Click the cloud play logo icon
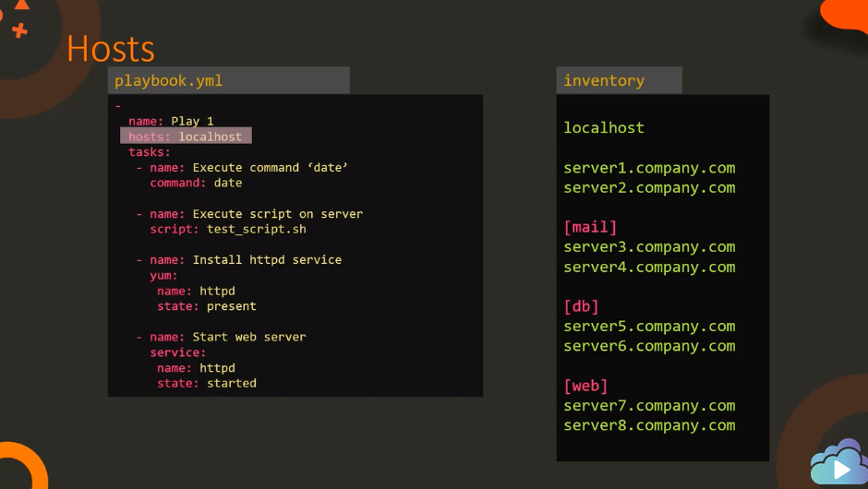This screenshot has height=489, width=868. (839, 464)
